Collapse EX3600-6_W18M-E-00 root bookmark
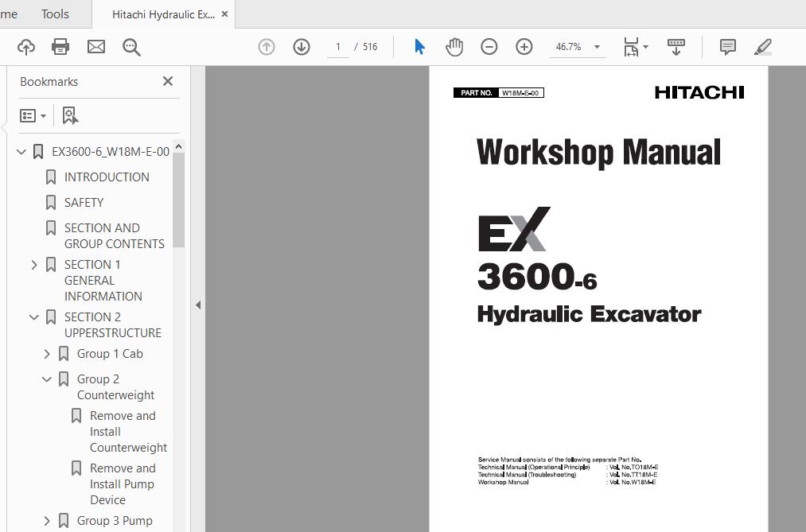Image resolution: width=806 pixels, height=532 pixels. click(x=21, y=151)
